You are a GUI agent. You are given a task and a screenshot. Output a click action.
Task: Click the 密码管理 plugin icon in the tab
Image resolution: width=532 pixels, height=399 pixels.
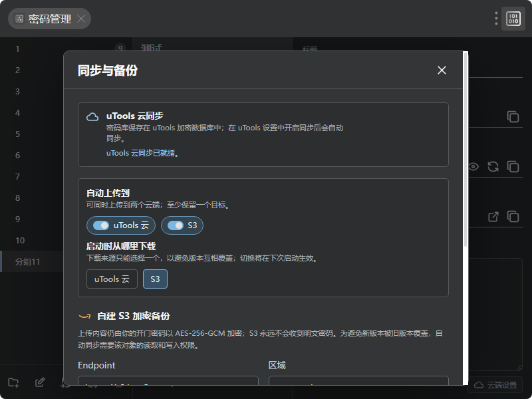(x=19, y=19)
